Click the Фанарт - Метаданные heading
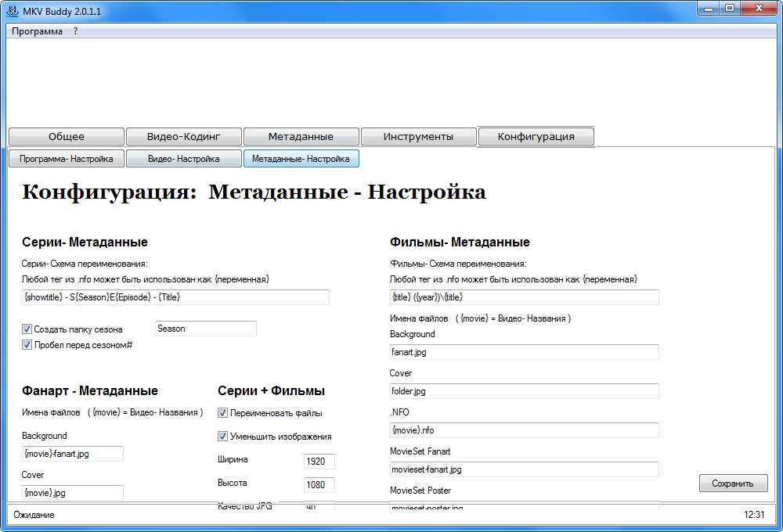This screenshot has width=783, height=532. (x=90, y=390)
